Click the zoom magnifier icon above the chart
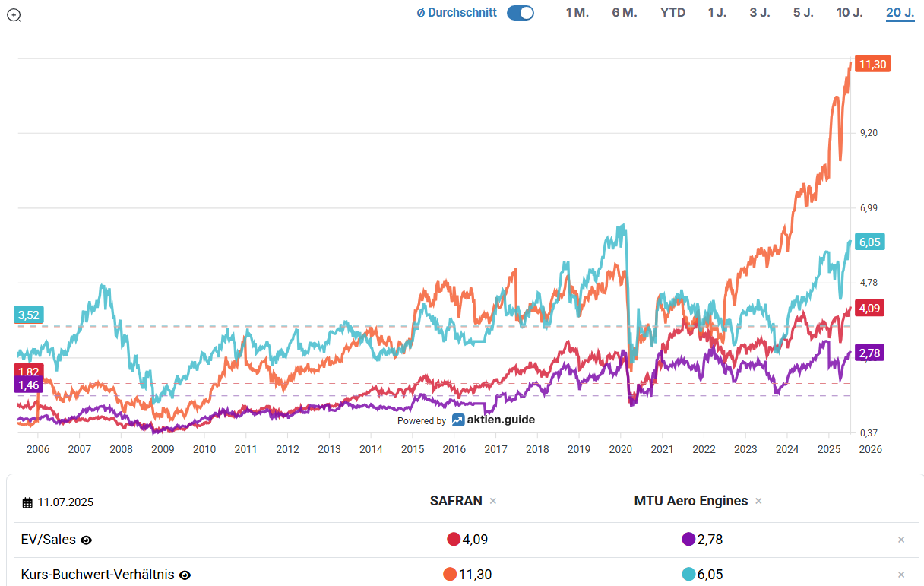 14,14
